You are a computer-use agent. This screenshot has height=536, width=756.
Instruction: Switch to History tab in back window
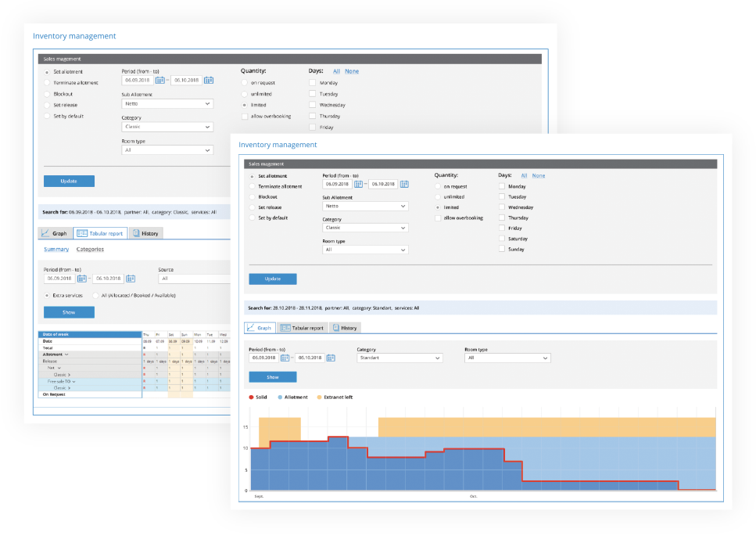pos(146,233)
